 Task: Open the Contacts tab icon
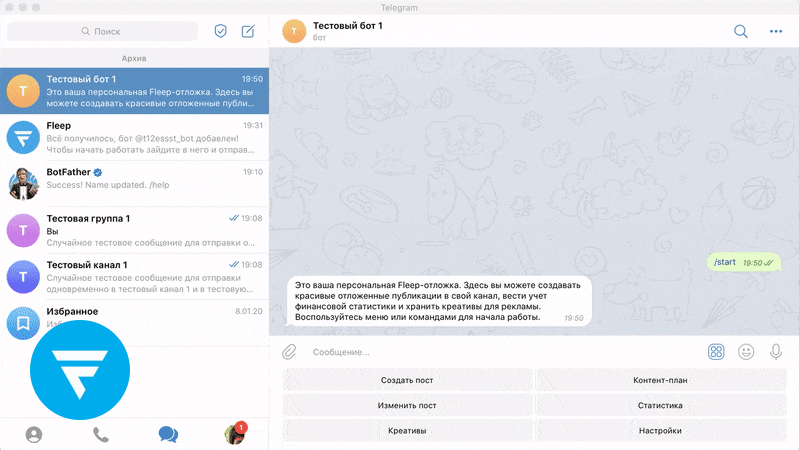click(34, 435)
